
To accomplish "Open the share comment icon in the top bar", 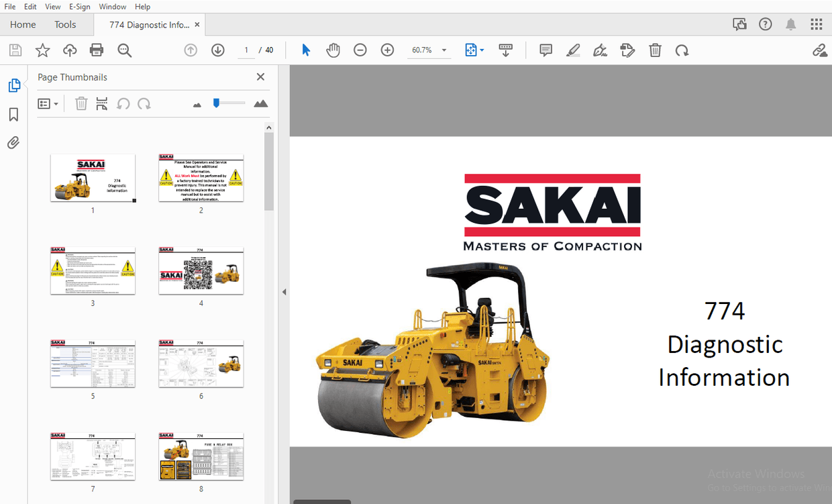I will coord(739,25).
